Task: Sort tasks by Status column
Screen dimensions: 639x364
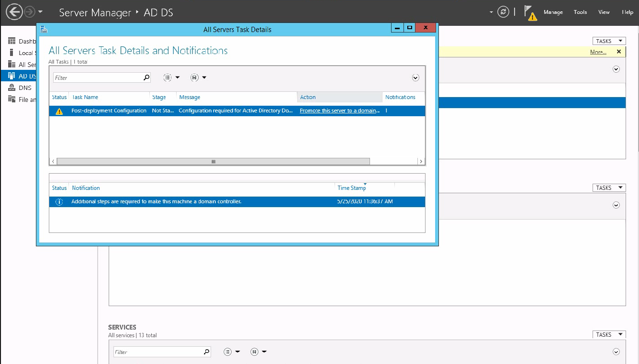Action: tap(59, 97)
